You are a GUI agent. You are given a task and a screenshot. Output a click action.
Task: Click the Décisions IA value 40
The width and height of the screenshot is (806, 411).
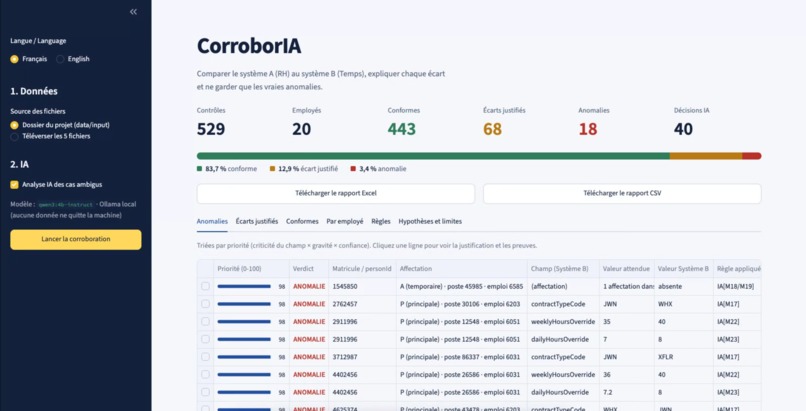pyautogui.click(x=684, y=129)
